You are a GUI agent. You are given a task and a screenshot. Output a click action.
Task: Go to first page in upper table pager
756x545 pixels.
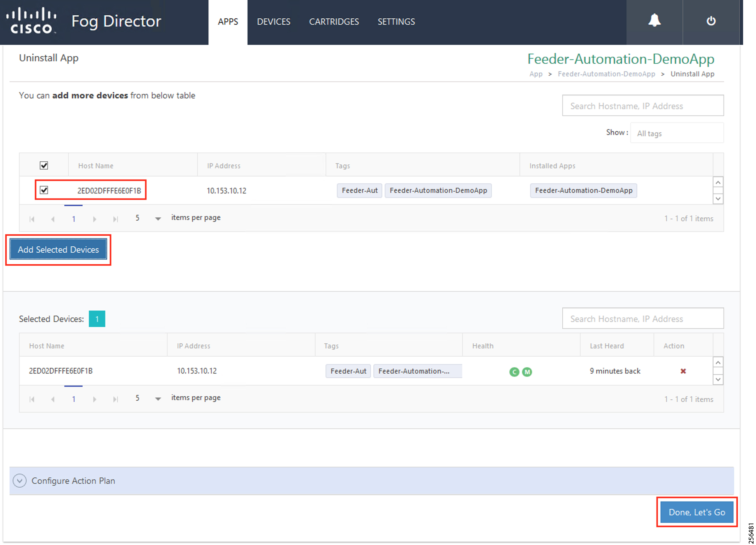pyautogui.click(x=32, y=219)
